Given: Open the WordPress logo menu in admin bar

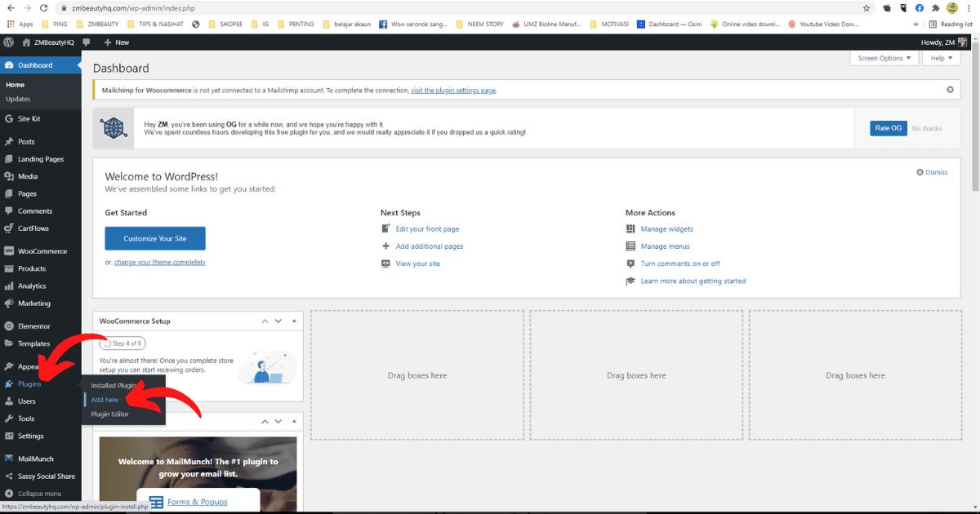Looking at the screenshot, I should pos(8,41).
